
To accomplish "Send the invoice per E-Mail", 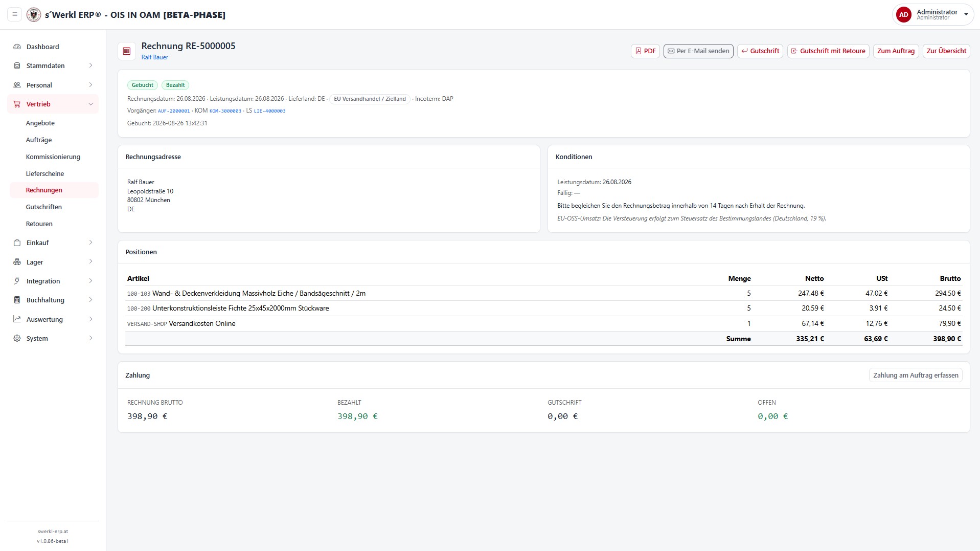I will pos(698,51).
